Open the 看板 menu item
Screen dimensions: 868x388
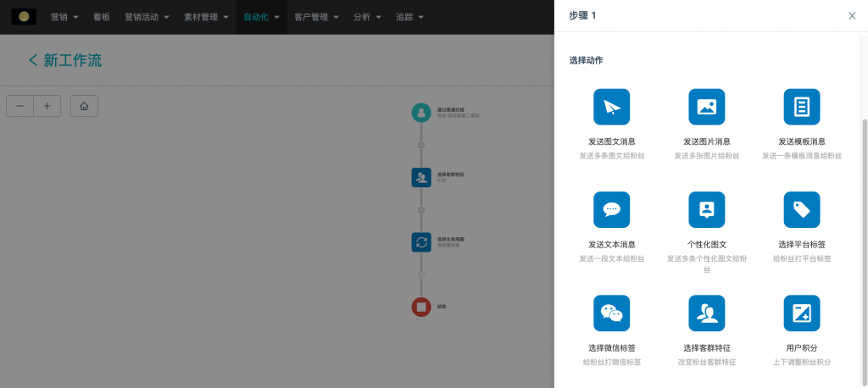coord(102,17)
